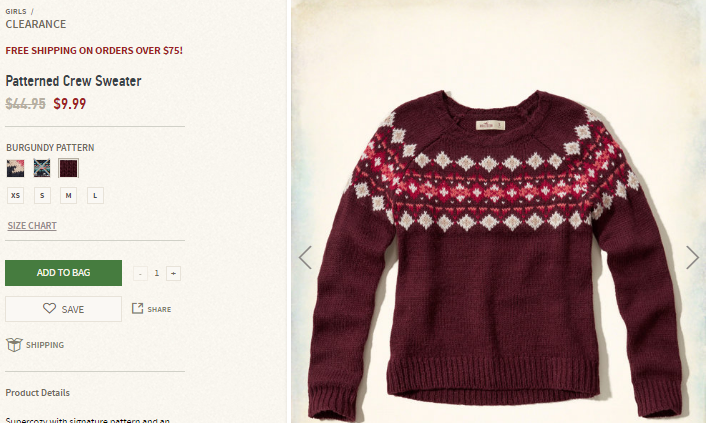
Task: Click the quantity input field
Action: click(x=157, y=273)
